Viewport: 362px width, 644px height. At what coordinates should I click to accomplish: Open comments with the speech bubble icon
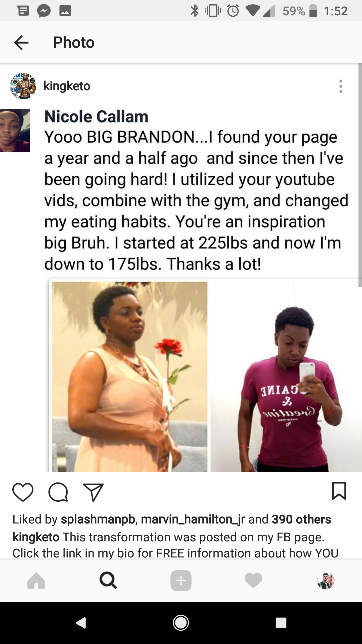pyautogui.click(x=58, y=492)
